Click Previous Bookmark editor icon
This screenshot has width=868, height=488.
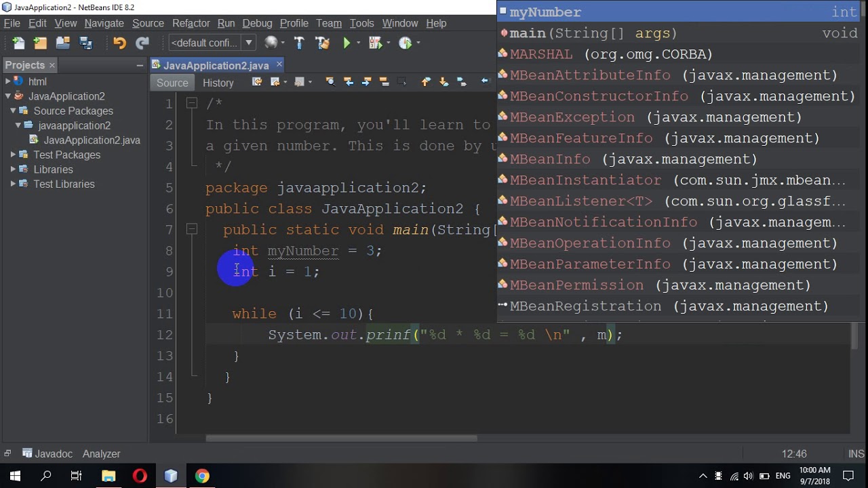click(426, 82)
